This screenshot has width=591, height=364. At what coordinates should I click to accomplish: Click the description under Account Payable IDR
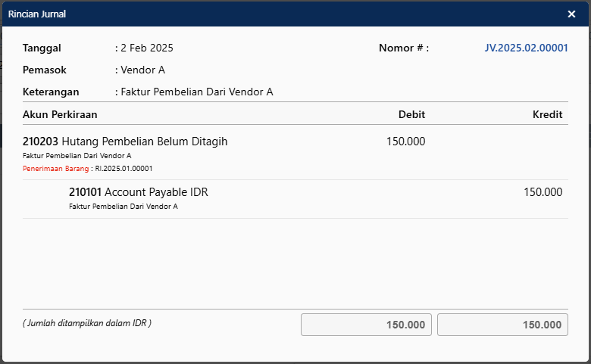pos(123,206)
